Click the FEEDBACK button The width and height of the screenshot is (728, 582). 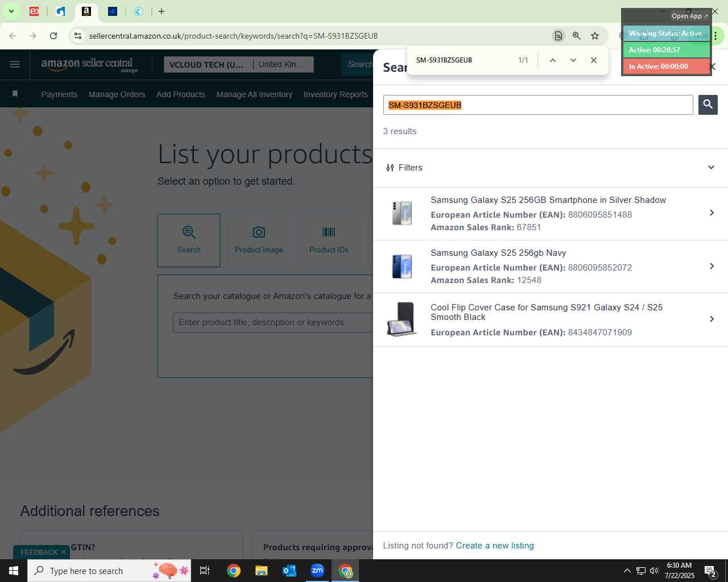pyautogui.click(x=39, y=552)
